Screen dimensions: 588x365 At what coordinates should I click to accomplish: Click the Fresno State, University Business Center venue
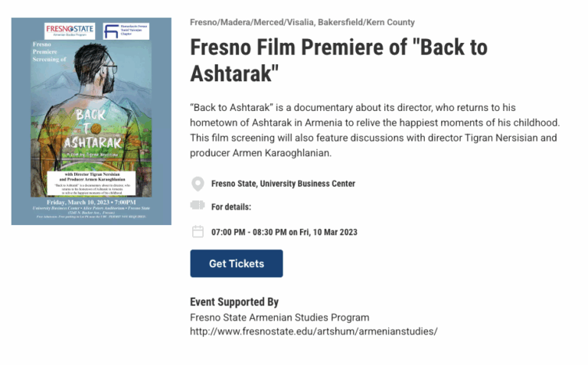(283, 184)
